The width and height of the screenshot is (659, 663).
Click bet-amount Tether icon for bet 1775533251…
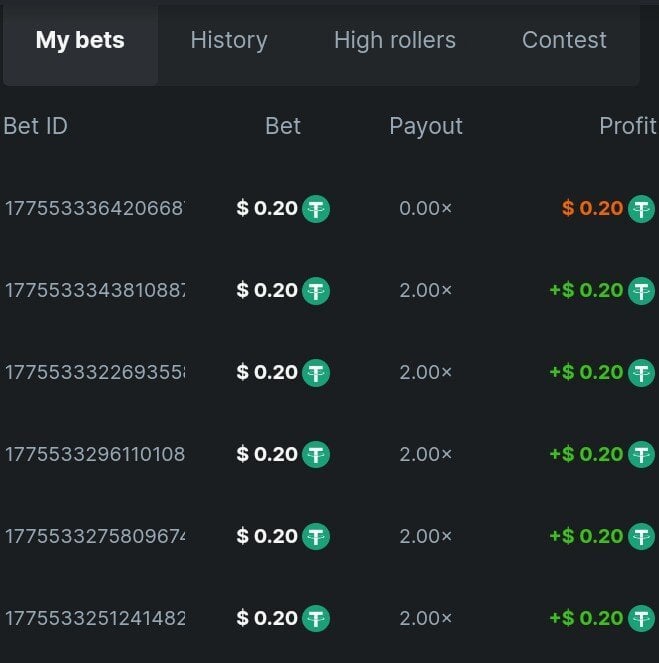click(x=316, y=619)
